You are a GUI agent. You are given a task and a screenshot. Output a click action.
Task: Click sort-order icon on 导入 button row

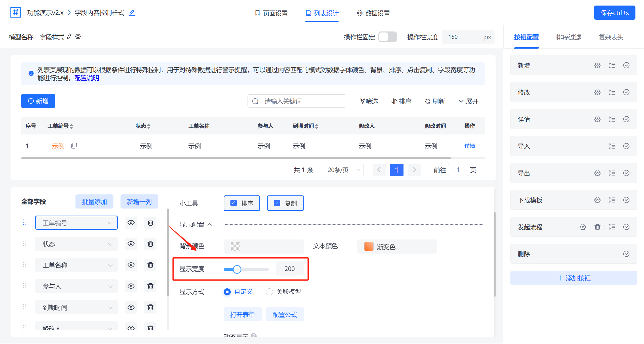point(612,146)
